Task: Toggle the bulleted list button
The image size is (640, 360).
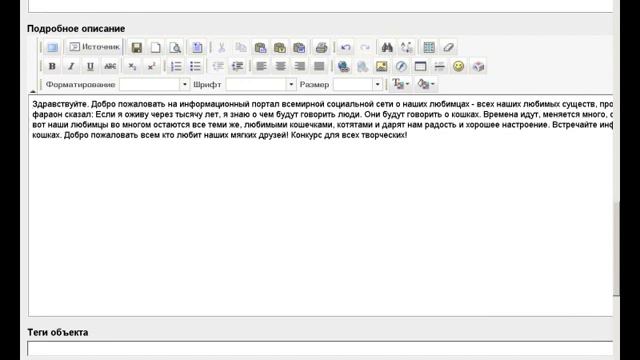Action: pyautogui.click(x=195, y=66)
